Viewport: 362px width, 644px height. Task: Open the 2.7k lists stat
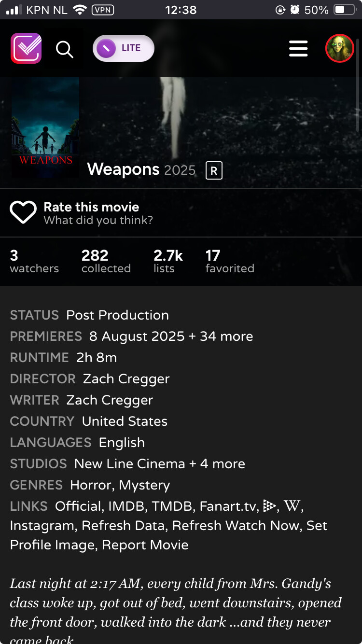point(168,261)
